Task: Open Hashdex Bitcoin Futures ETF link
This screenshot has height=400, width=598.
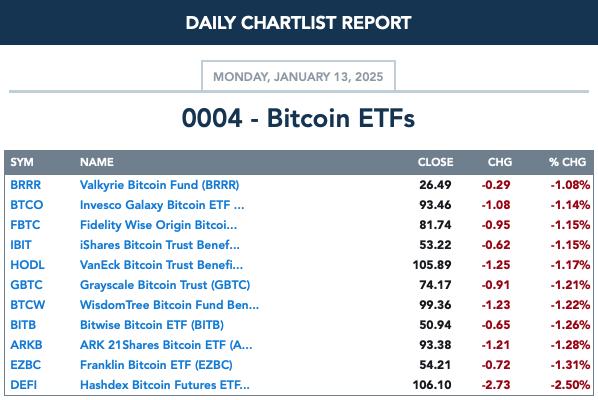Action: click(x=165, y=385)
